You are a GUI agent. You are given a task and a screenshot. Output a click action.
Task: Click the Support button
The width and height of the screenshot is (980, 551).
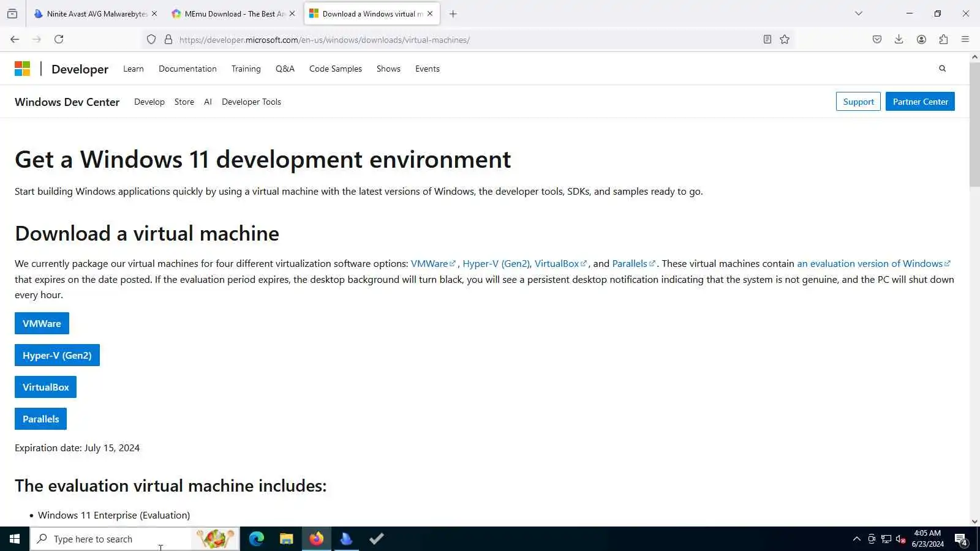coord(858,102)
